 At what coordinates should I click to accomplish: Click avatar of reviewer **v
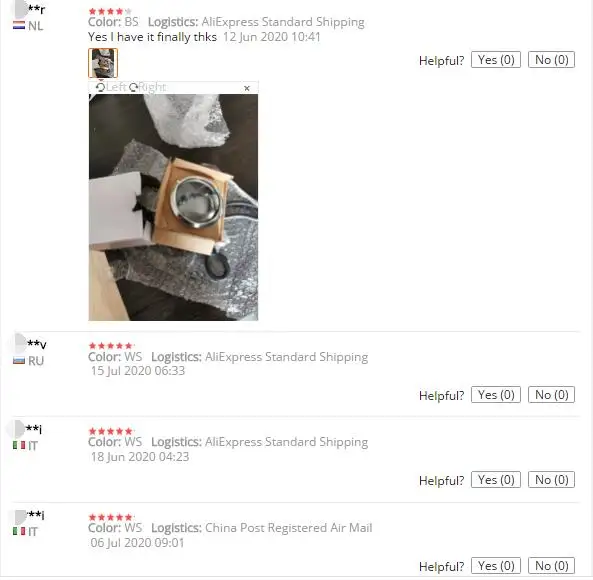point(19,343)
